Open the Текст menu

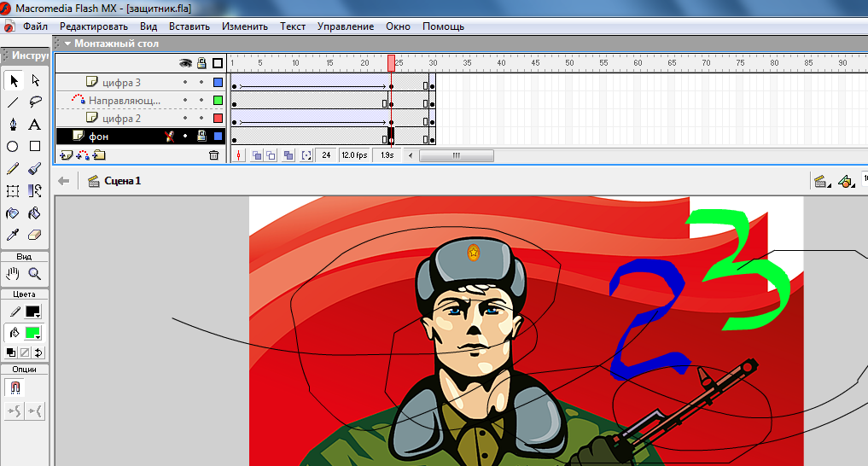(x=292, y=26)
